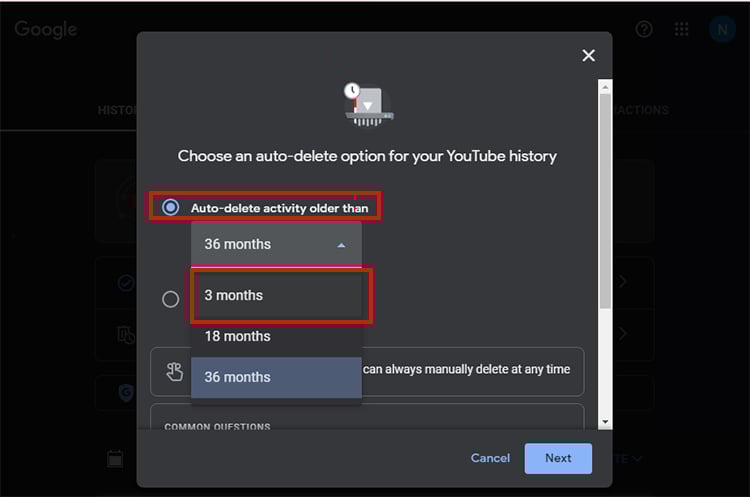Select the unselected radio button below

[171, 298]
